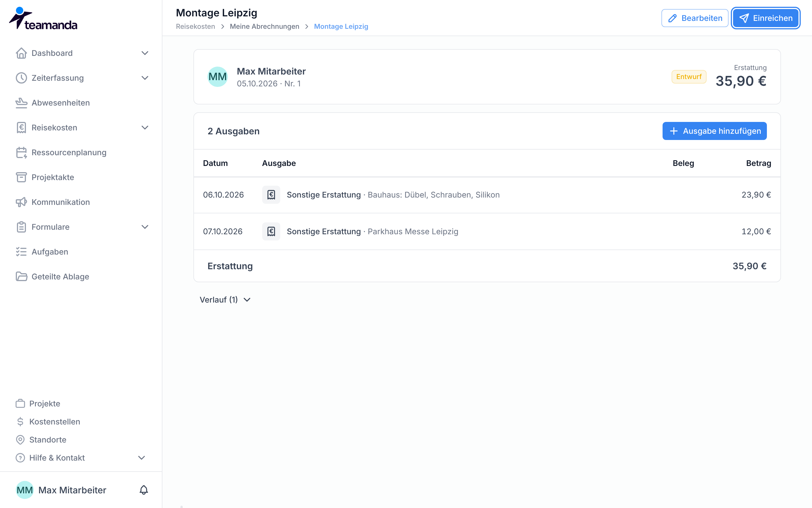The height and width of the screenshot is (508, 812).
Task: Expand the Dashboard submenu chevron
Action: pos(145,53)
